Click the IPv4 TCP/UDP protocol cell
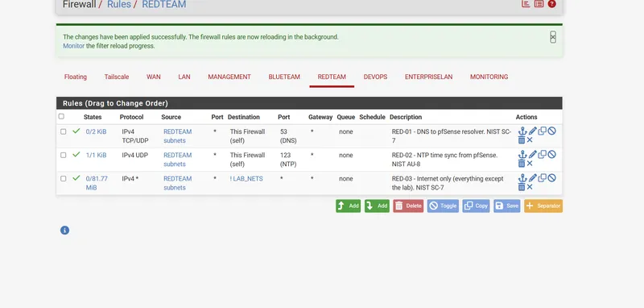This screenshot has width=644, height=308. pyautogui.click(x=135, y=136)
